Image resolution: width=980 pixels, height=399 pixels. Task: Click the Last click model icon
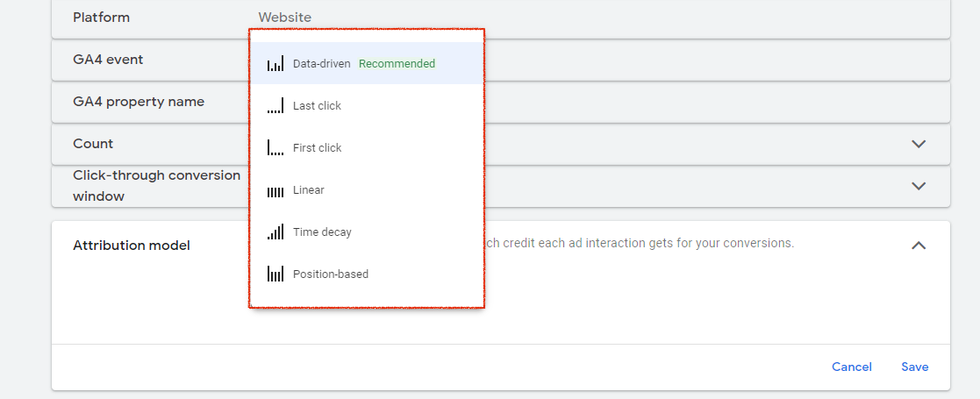(275, 105)
